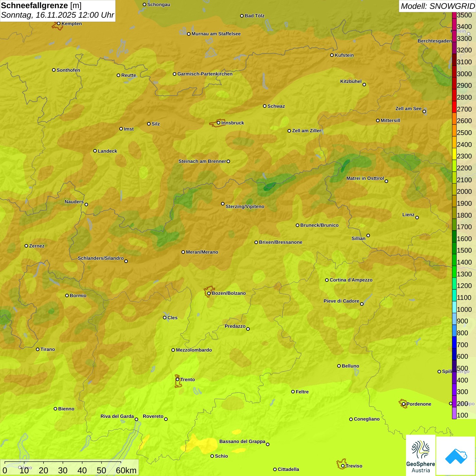Click the 'Zernez' label
The width and height of the screenshot is (476, 476).
click(x=37, y=246)
